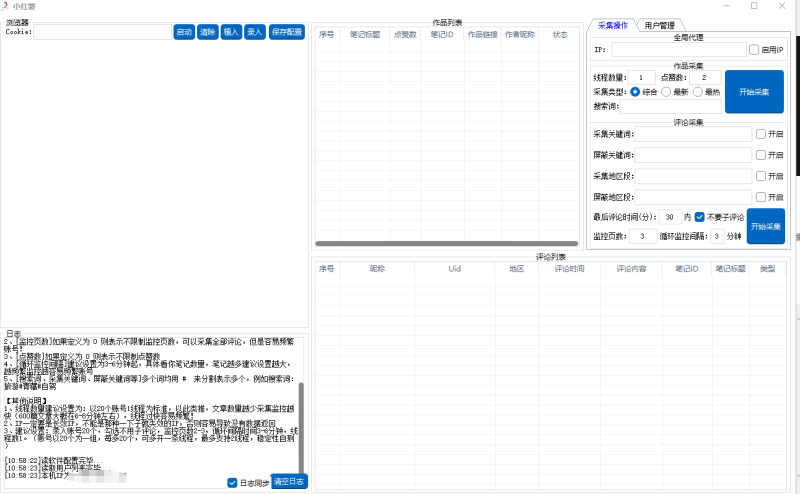The height and width of the screenshot is (494, 800).
Task: Clear the log with 清空日志
Action: pyautogui.click(x=289, y=481)
